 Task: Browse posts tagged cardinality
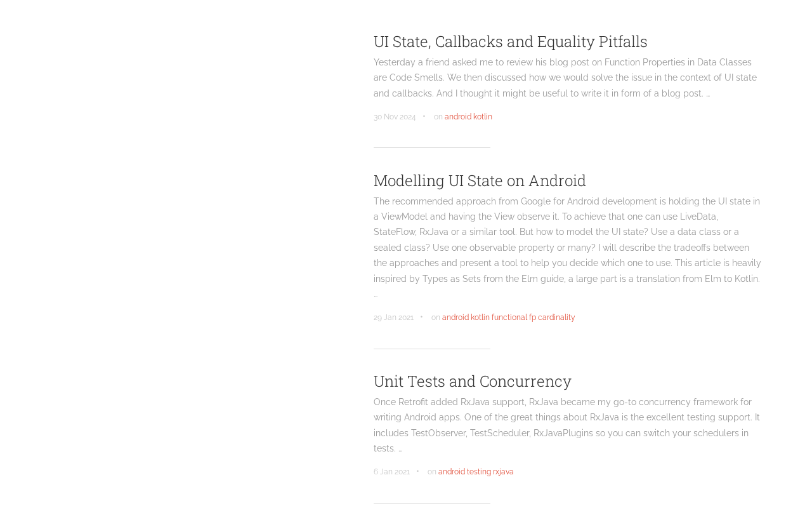[556, 317]
